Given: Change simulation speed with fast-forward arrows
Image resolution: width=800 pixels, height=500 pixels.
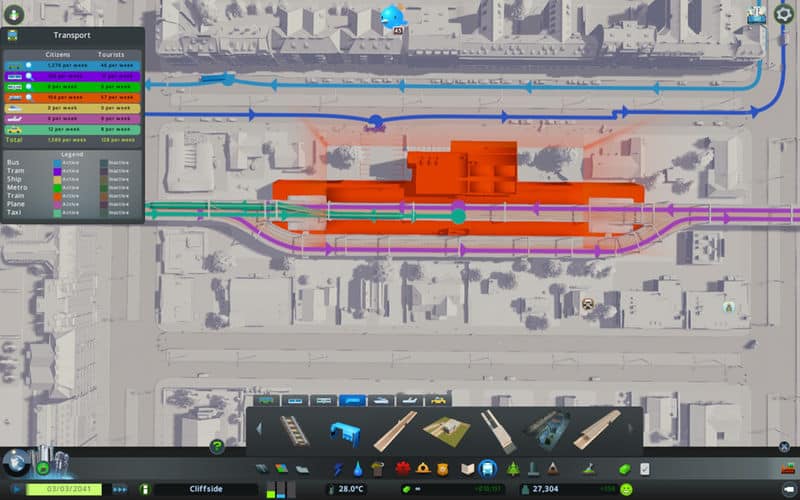Looking at the screenshot, I should pyautogui.click(x=120, y=489).
